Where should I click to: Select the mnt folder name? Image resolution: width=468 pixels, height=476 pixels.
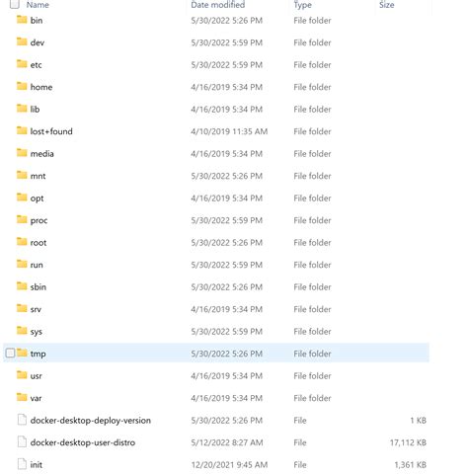(x=38, y=176)
